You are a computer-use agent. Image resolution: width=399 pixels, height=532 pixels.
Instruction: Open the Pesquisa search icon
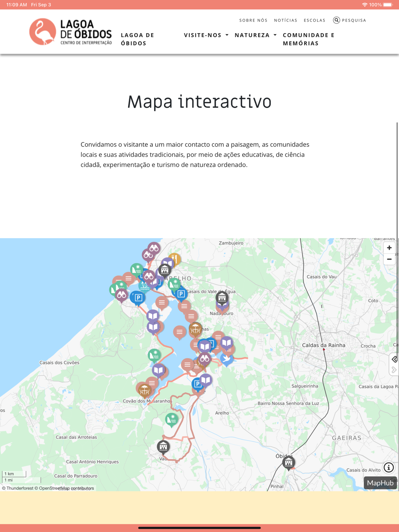pos(336,20)
